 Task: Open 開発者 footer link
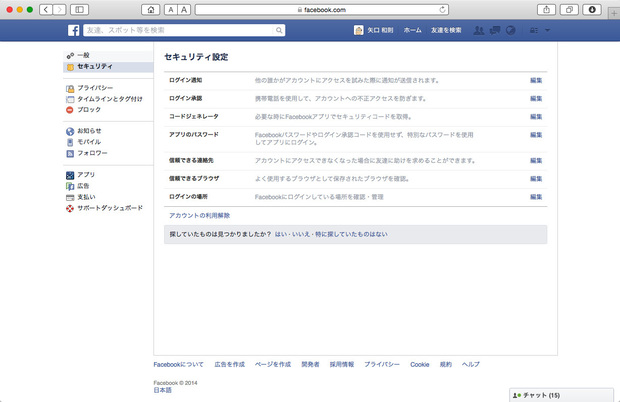pos(310,364)
